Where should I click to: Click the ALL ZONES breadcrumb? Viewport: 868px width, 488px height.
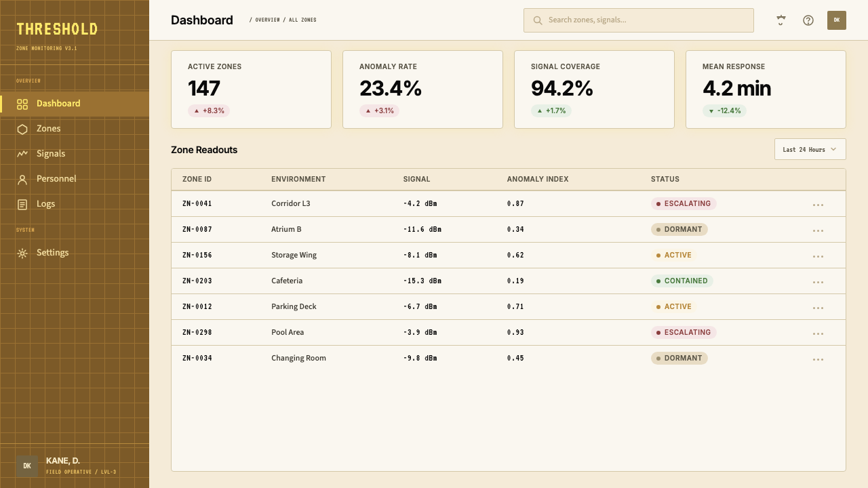(x=302, y=20)
